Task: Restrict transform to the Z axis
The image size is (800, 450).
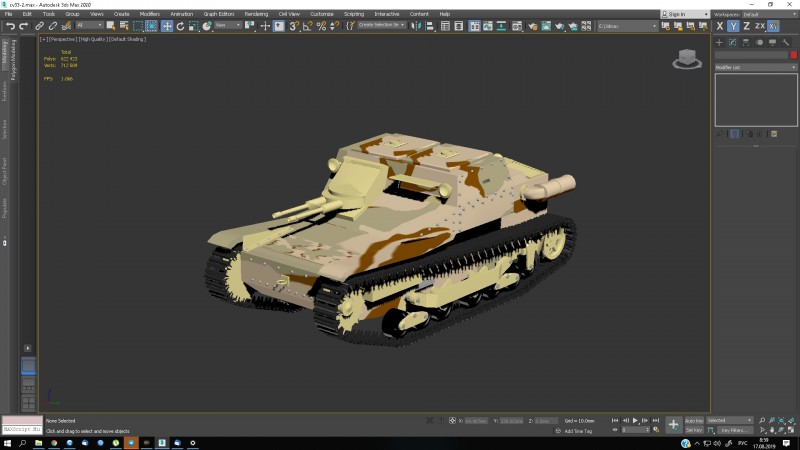Action: point(746,26)
